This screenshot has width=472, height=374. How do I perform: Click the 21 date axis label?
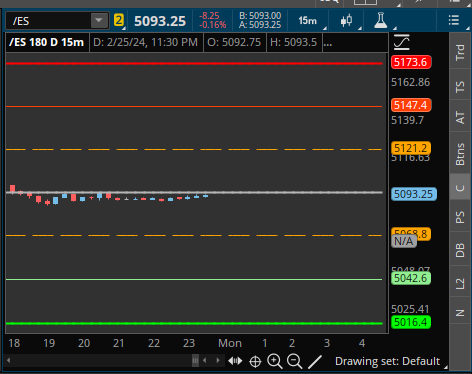click(119, 343)
